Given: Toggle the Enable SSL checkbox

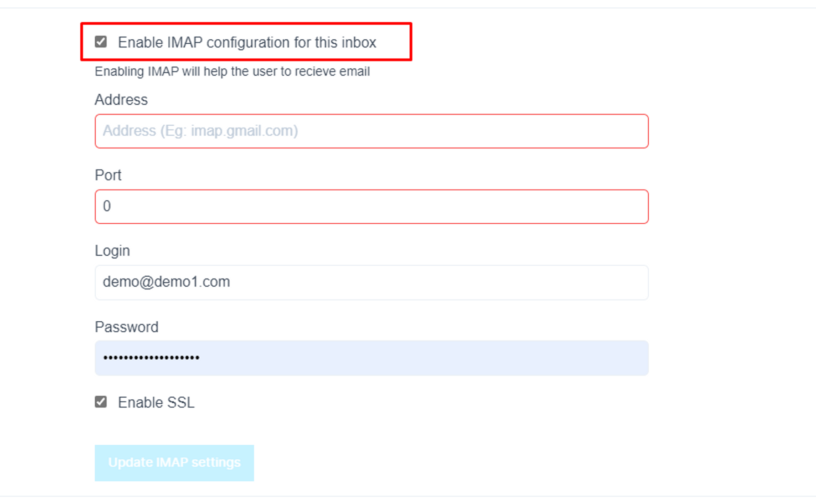Looking at the screenshot, I should [101, 402].
